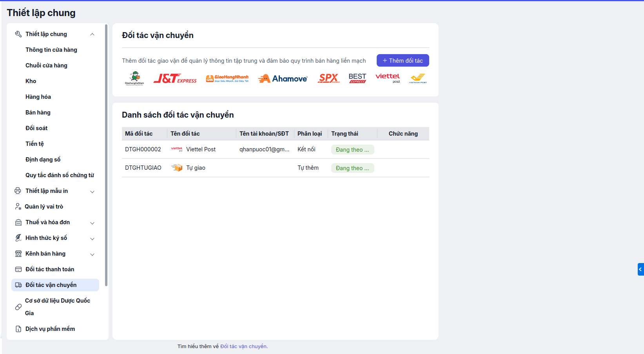Expand the Thuế và hóa đơn chevron
This screenshot has height=354, width=644.
(x=93, y=223)
